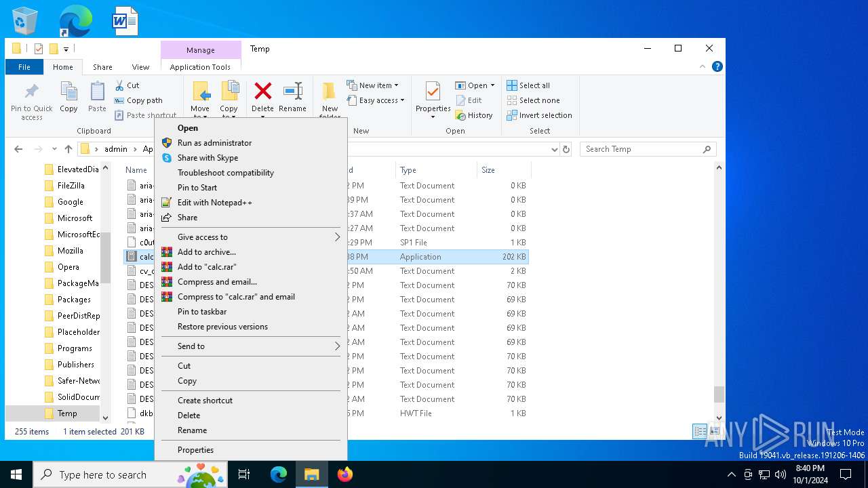868x488 pixels.
Task: Choose Open in context menu
Action: pyautogui.click(x=251, y=128)
